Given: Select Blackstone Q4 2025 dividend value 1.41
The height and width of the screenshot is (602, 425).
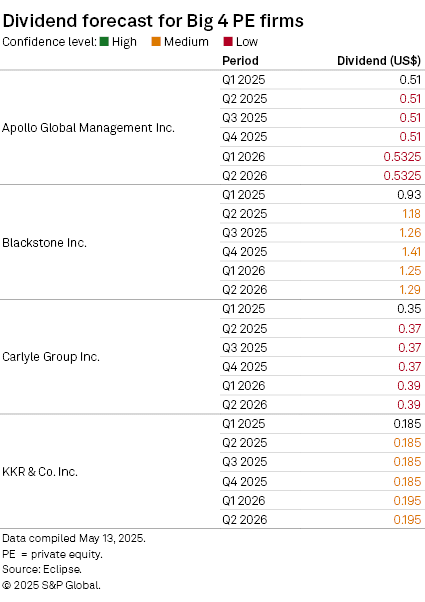Looking at the screenshot, I should click(411, 252).
